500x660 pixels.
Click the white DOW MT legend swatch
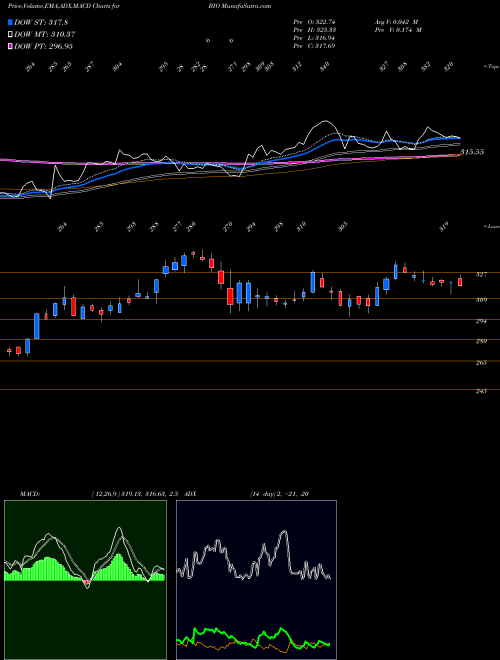[x=10, y=35]
